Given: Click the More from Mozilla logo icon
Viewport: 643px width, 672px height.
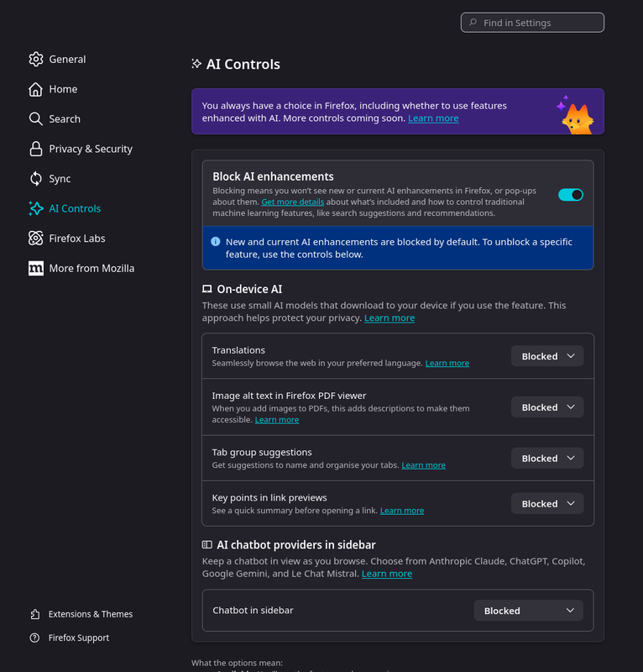Looking at the screenshot, I should point(35,268).
